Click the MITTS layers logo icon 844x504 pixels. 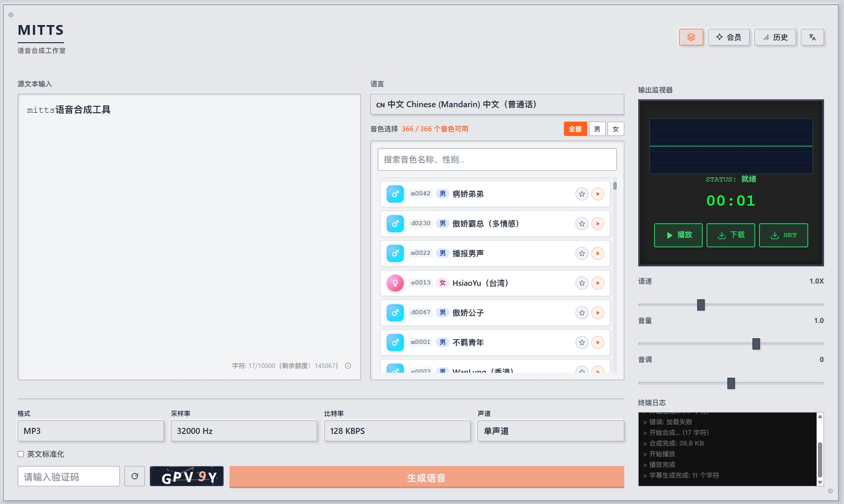pos(691,37)
